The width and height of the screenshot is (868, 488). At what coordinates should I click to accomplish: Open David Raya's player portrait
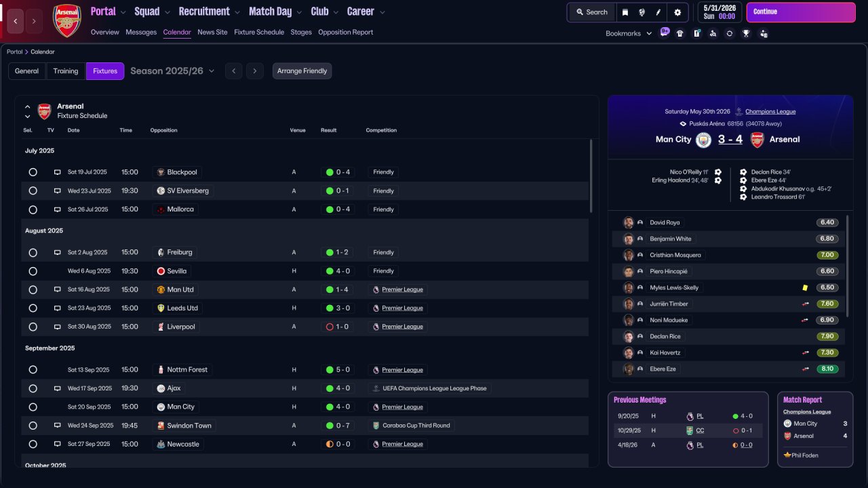tap(629, 222)
